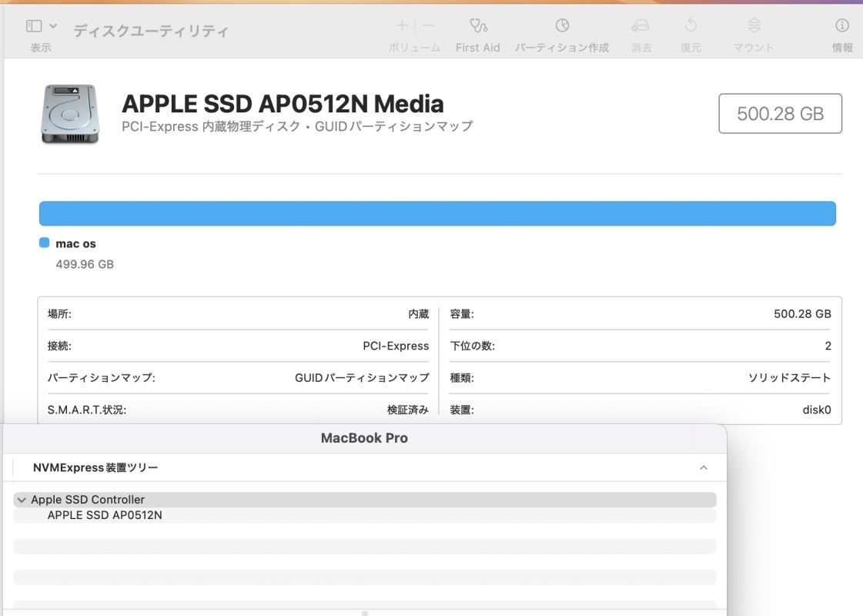Click the 内蔵 location value

tap(418, 314)
